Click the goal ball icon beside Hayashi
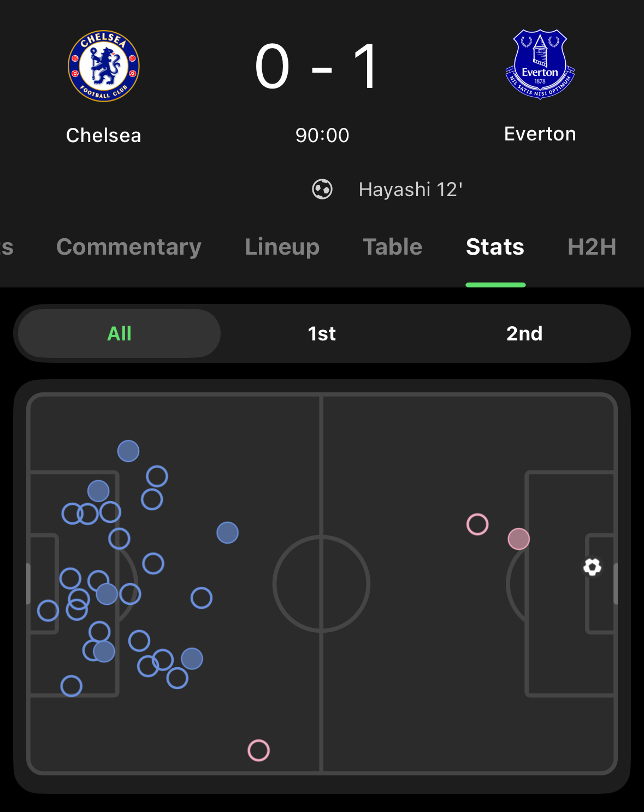 tap(322, 190)
